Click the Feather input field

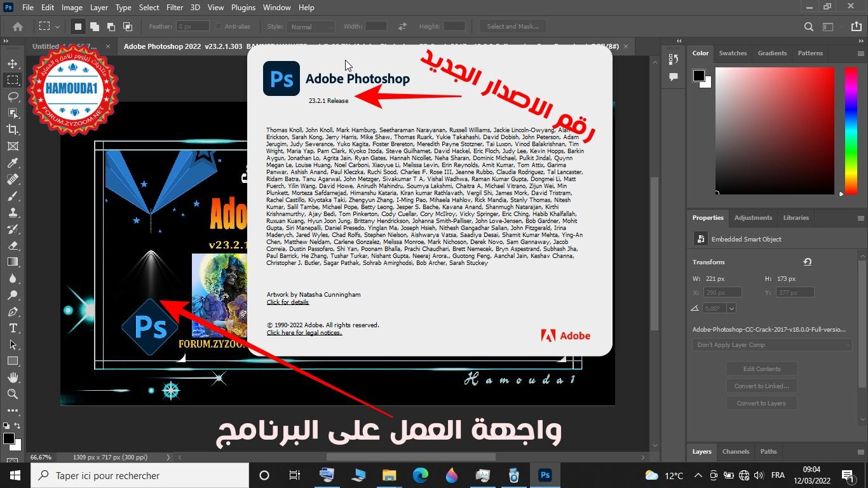pos(193,27)
